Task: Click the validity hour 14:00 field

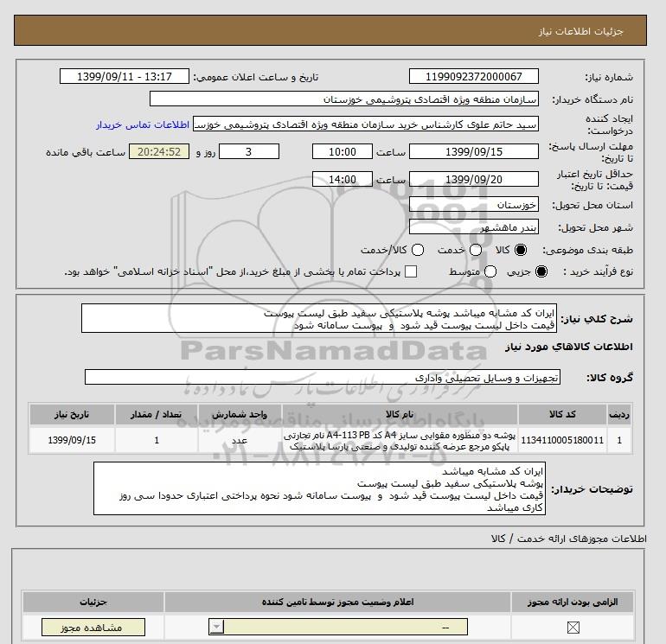Action: [343, 179]
